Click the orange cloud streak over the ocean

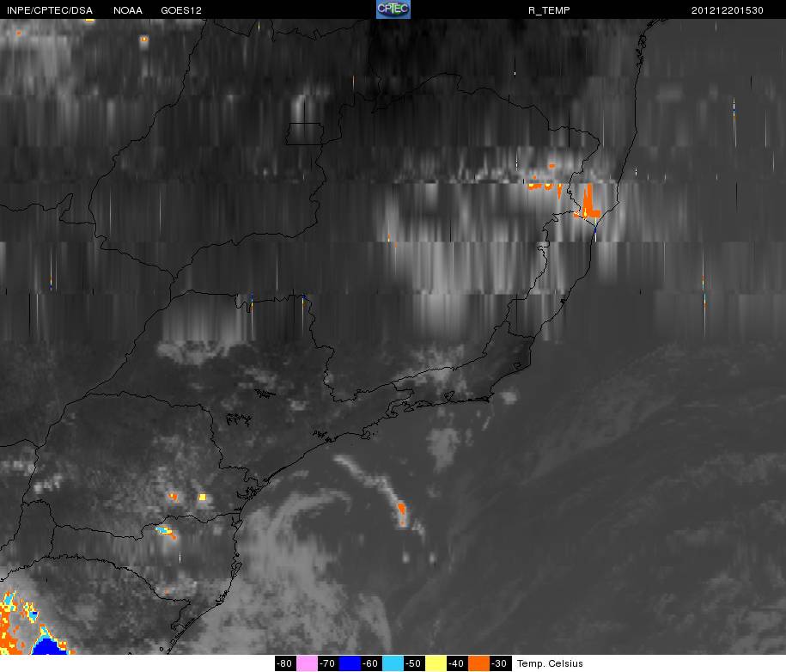401,512
